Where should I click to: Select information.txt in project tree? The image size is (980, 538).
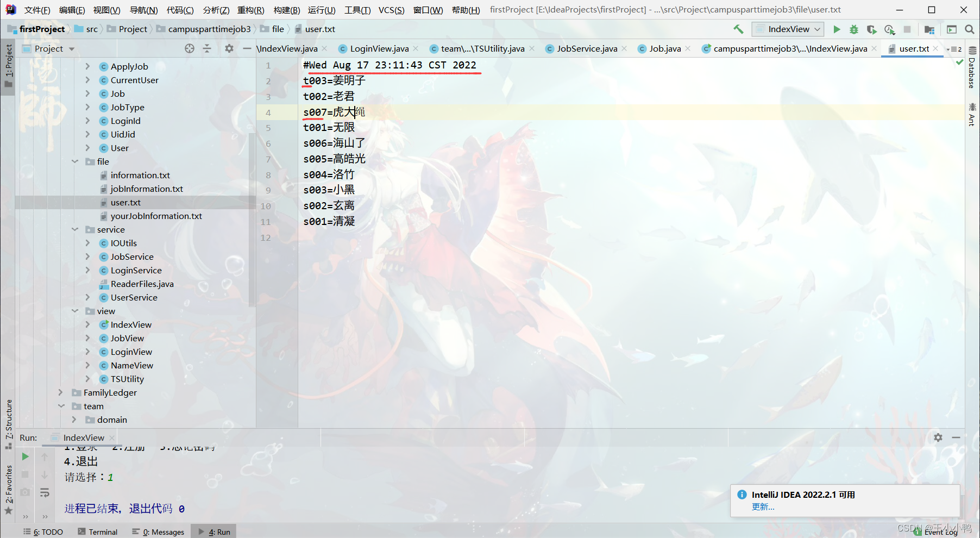coord(140,175)
